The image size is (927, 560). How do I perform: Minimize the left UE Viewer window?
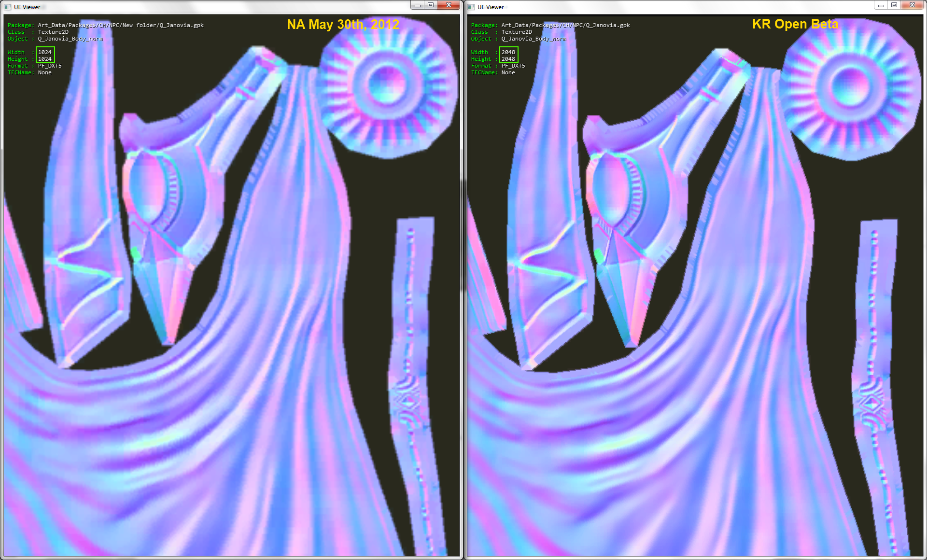click(x=417, y=5)
